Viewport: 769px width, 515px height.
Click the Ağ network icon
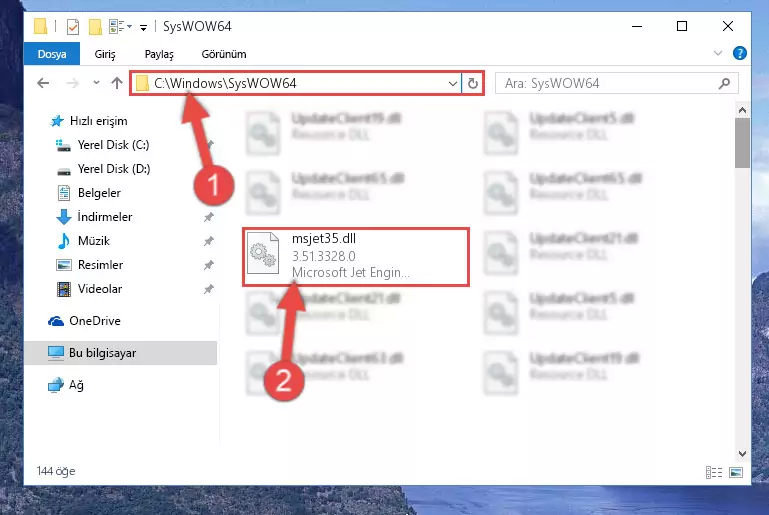[x=56, y=385]
